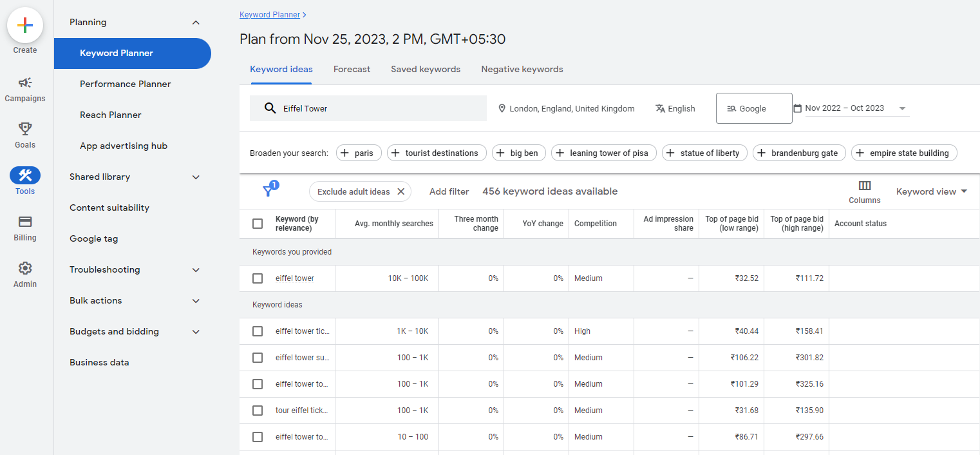Click Keyword (by relevance) header

pyautogui.click(x=297, y=224)
